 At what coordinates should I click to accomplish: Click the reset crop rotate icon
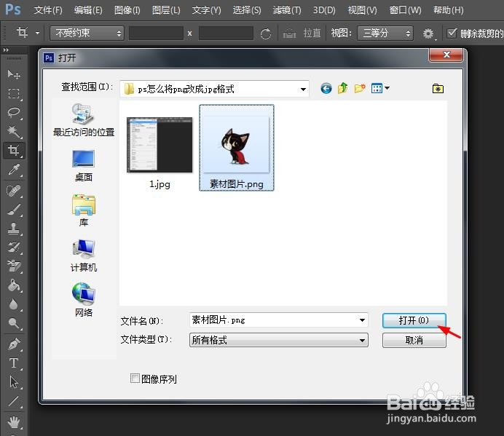(266, 33)
